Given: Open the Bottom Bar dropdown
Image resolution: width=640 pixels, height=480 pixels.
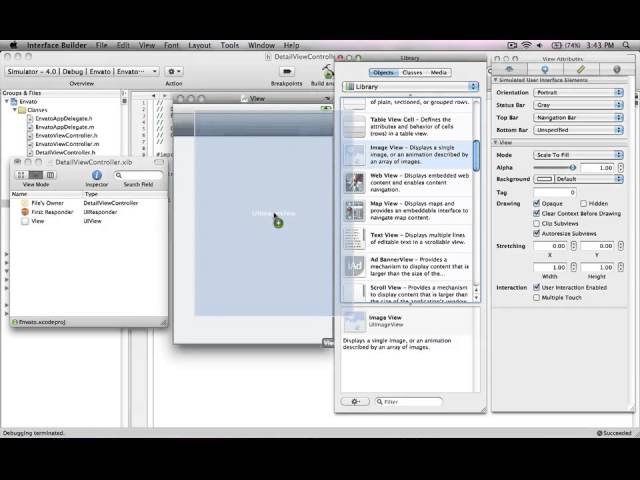Looking at the screenshot, I should pos(578,130).
